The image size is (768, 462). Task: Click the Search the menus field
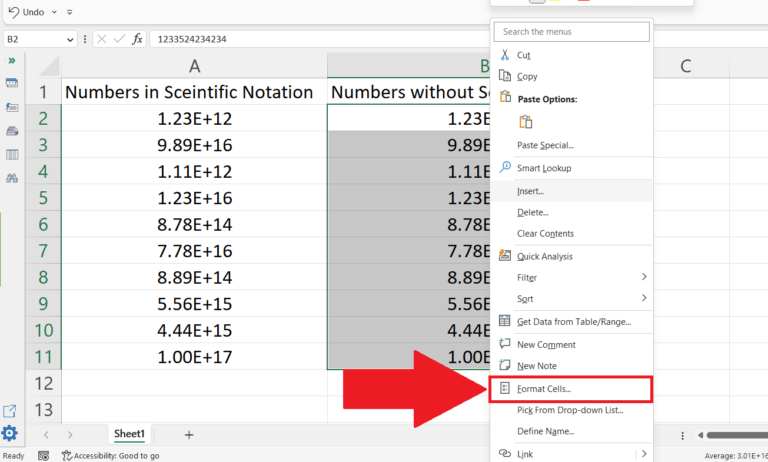(x=572, y=32)
